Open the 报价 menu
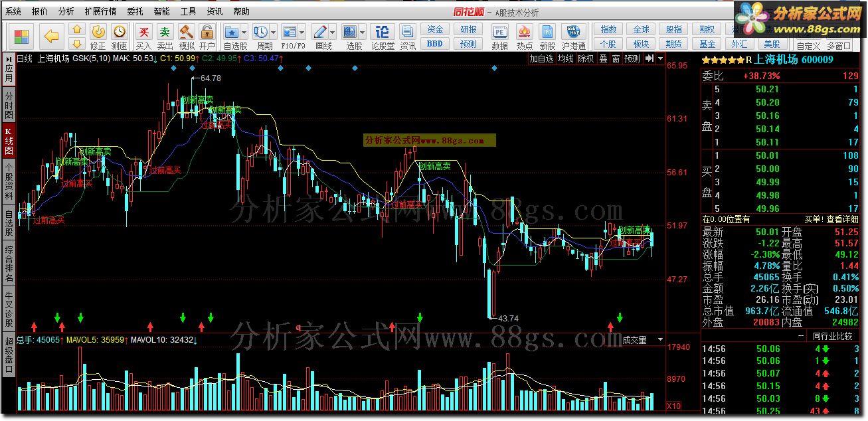 click(x=40, y=11)
